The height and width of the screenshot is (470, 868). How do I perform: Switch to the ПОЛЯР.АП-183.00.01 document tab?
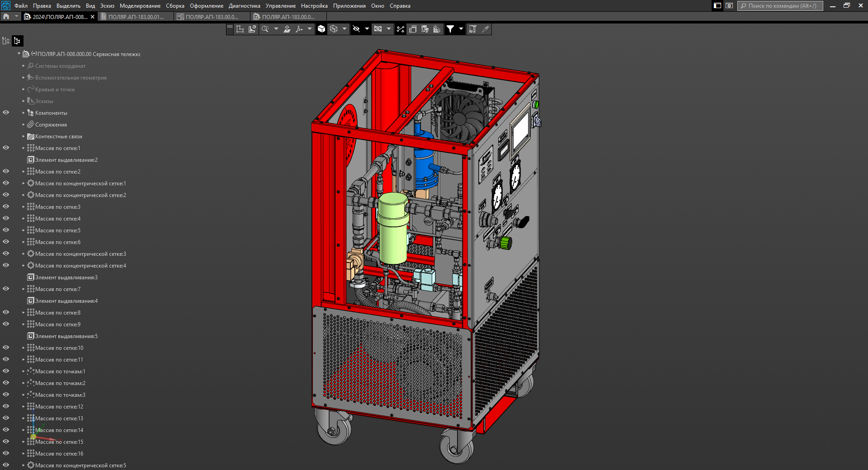136,17
